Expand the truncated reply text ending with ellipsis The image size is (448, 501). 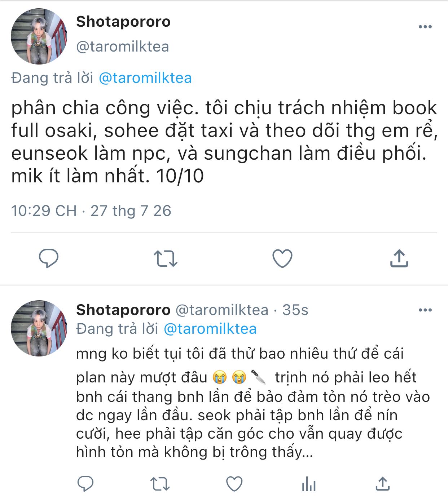[240, 403]
